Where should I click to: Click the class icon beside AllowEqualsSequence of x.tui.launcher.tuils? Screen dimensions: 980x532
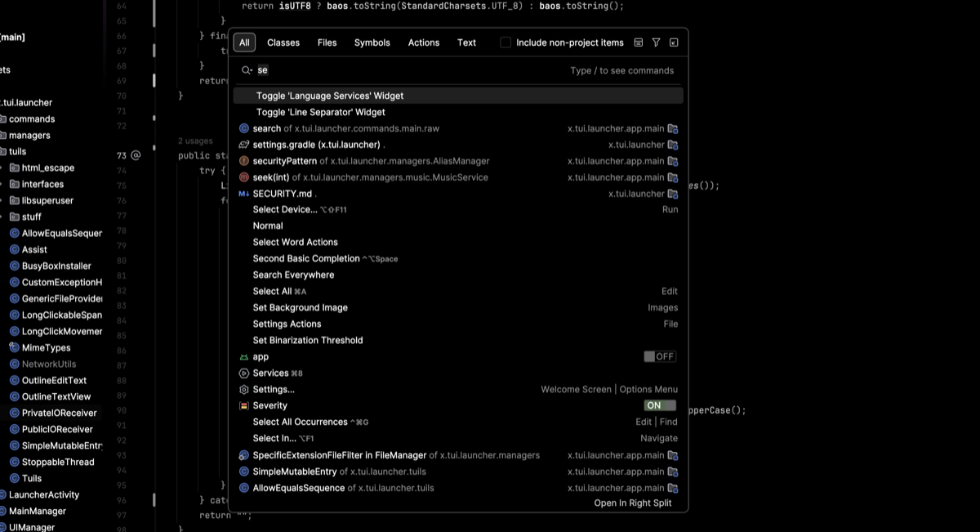pos(243,488)
